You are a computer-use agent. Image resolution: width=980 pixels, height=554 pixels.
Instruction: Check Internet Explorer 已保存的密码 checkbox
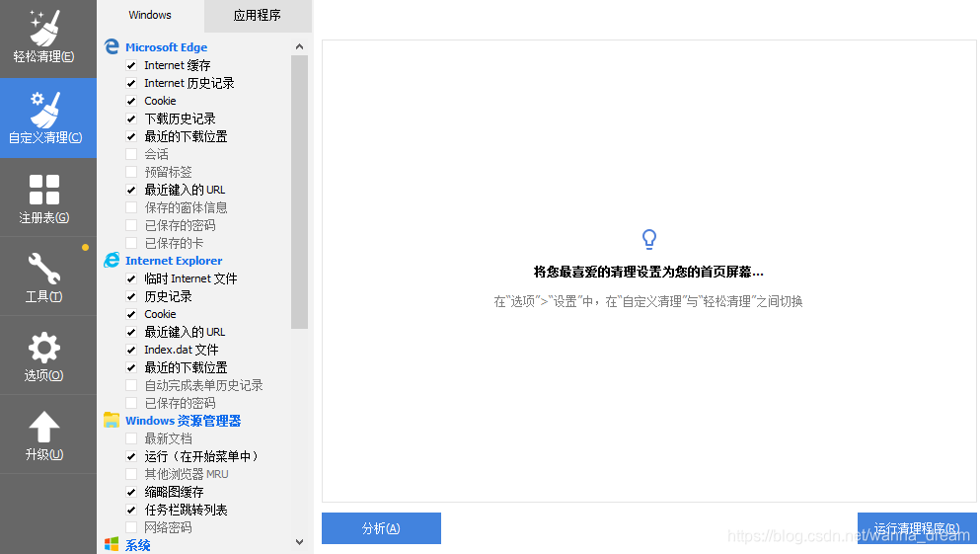click(x=131, y=403)
